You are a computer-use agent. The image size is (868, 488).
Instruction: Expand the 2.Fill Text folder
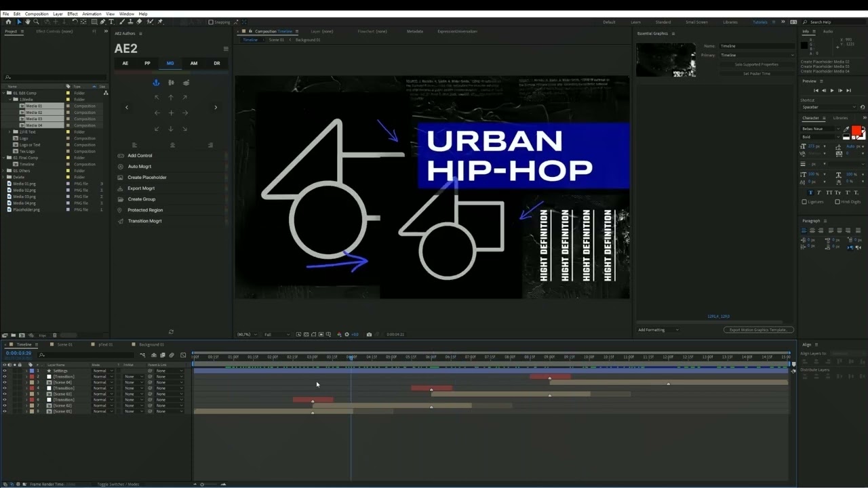[11, 131]
